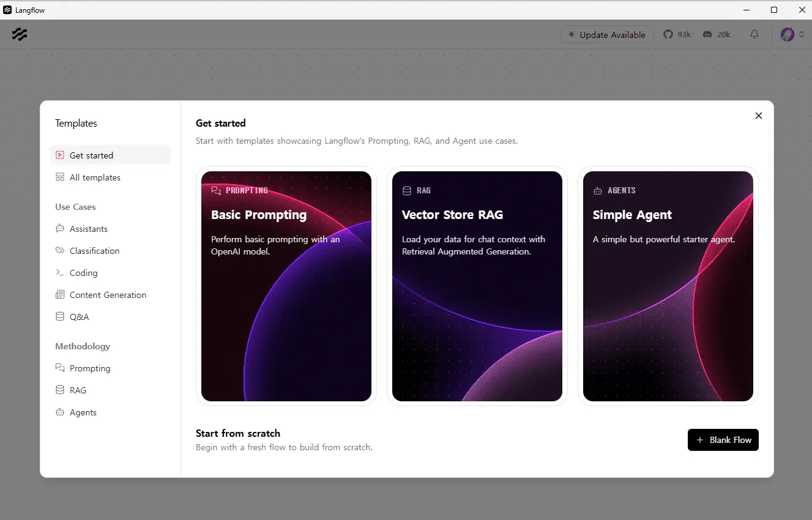
Task: Open the Q&A use case
Action: pos(110,317)
